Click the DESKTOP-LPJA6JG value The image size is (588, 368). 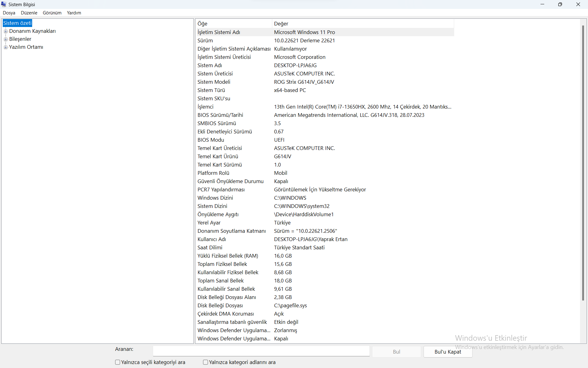(295, 65)
